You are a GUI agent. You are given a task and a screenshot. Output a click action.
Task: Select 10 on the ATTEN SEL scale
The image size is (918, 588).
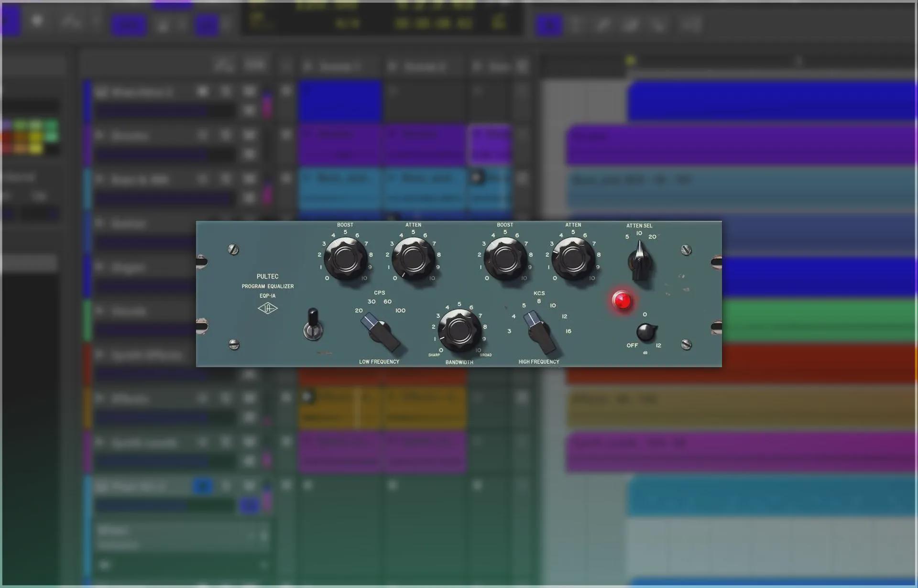(x=639, y=233)
